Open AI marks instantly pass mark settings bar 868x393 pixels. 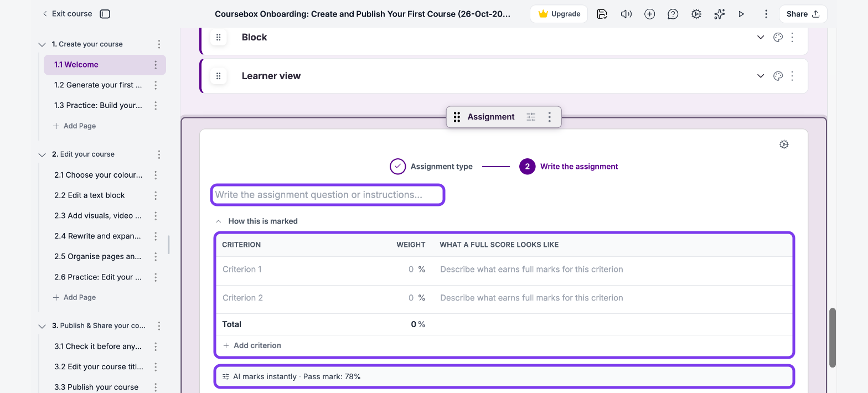click(504, 376)
